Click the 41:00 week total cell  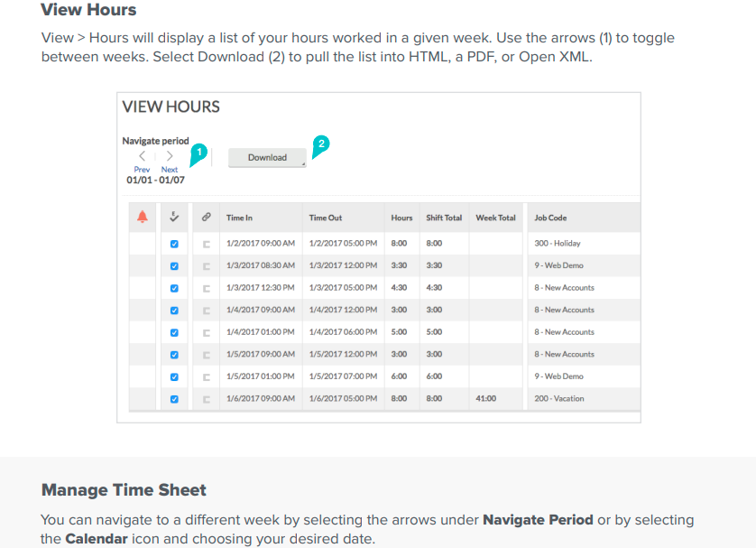click(x=485, y=399)
